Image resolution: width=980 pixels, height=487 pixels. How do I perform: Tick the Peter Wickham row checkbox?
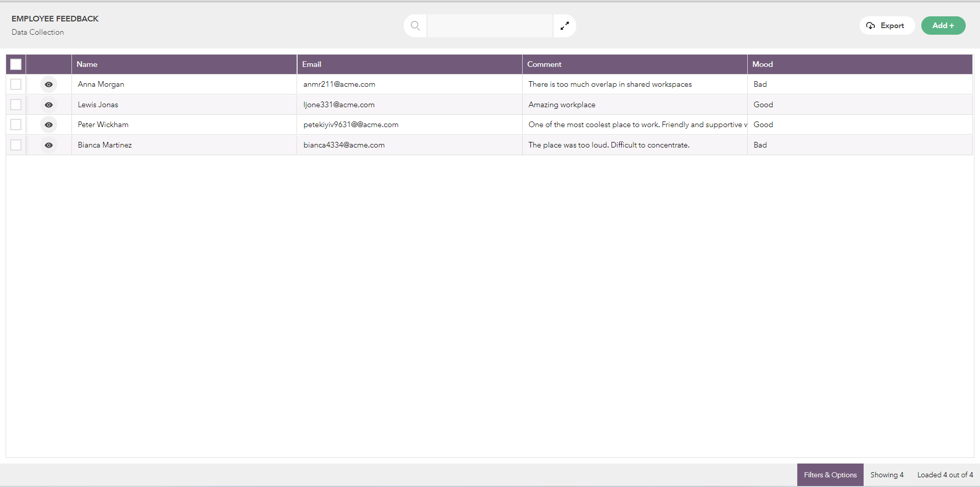[16, 125]
